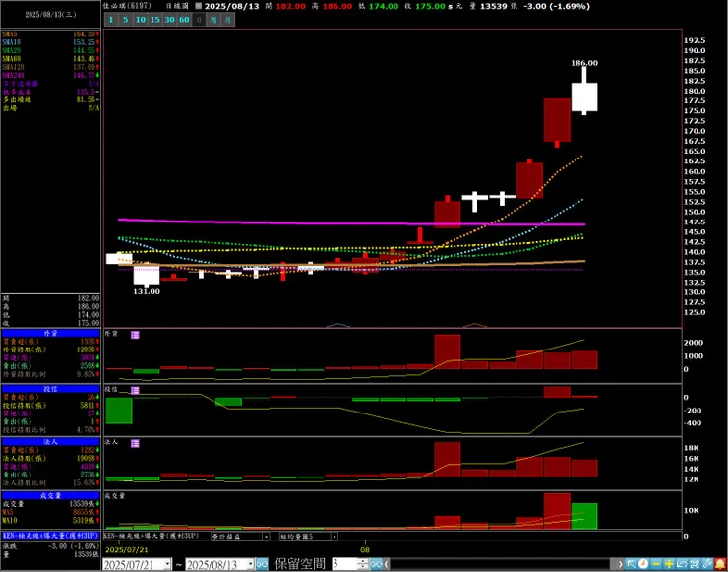
Task: Open the purple list icon in 法人 chart
Action: [x=135, y=443]
